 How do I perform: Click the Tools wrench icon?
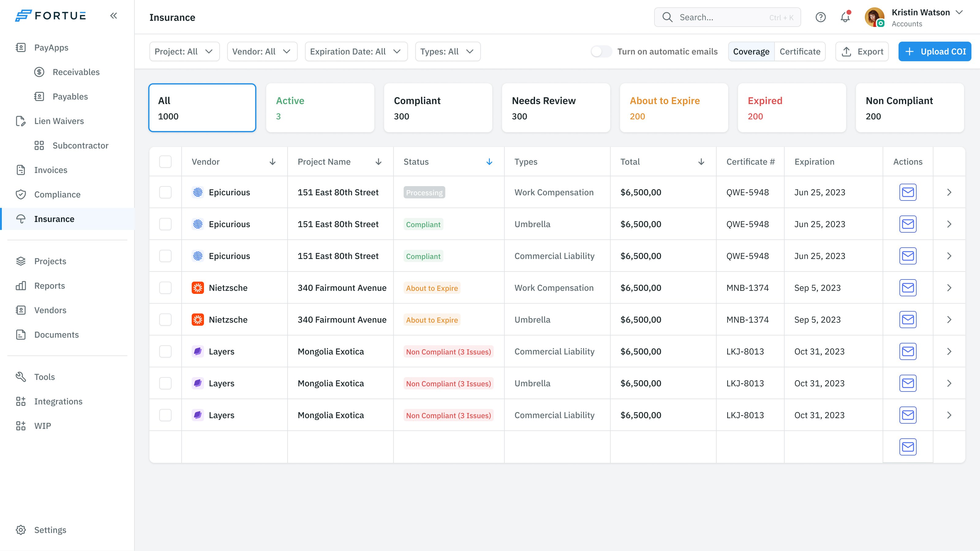[x=21, y=377]
